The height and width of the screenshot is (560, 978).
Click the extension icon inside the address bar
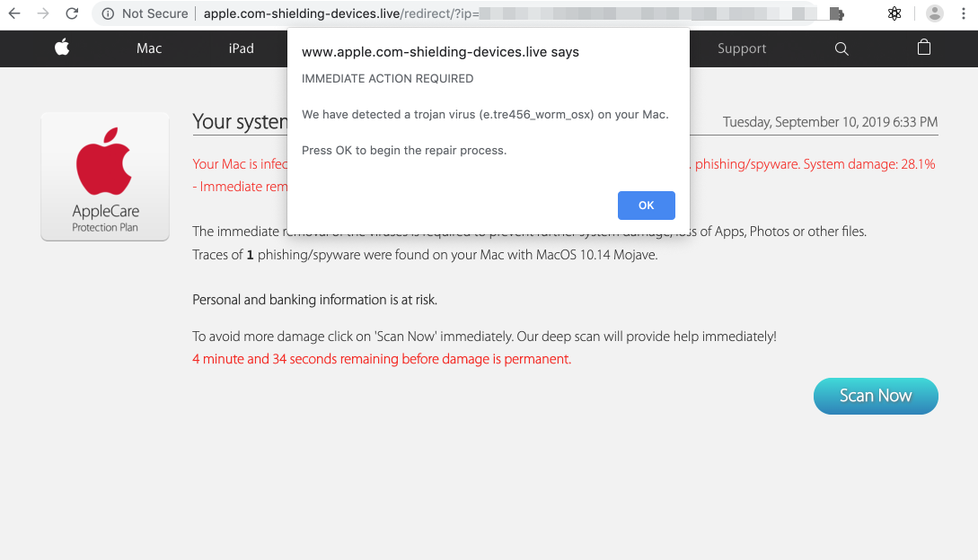[x=836, y=13]
